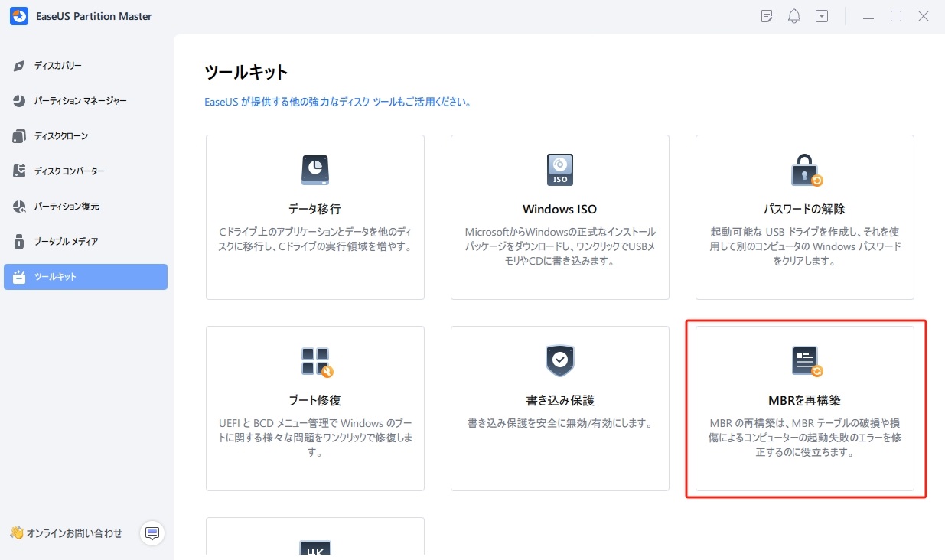Click the feedback note icon in title bar
Screen dimensions: 945x560
tap(767, 15)
